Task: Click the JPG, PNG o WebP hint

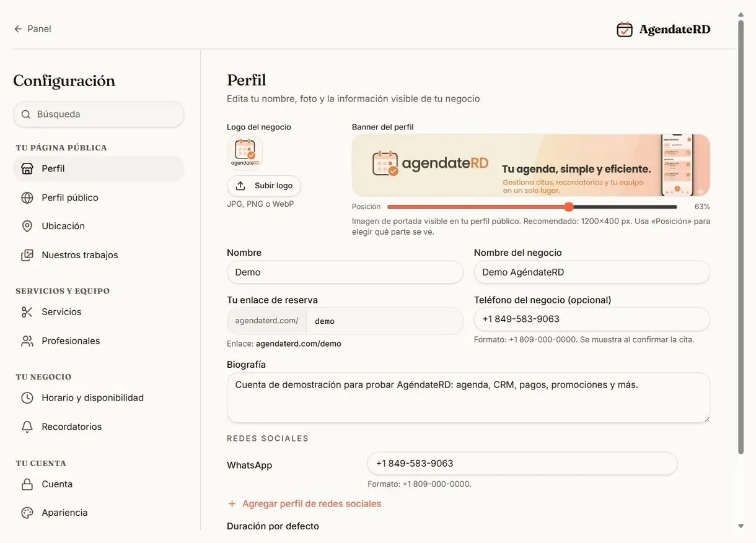Action: [x=260, y=204]
